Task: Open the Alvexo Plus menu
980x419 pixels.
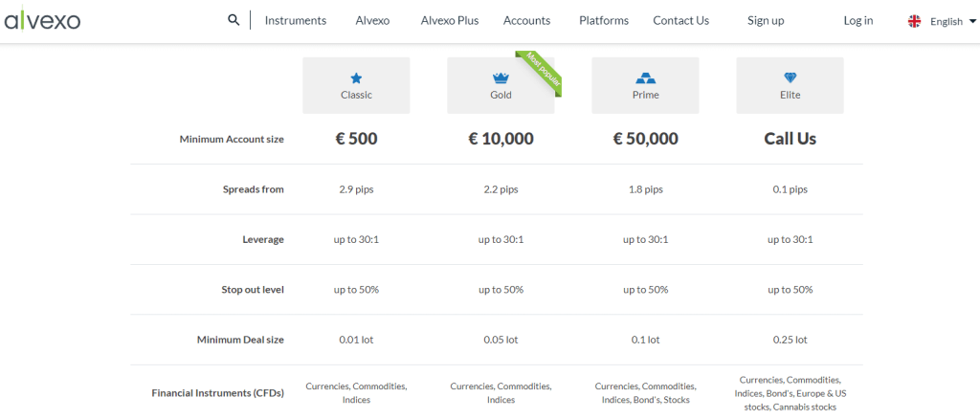Action: pos(450,21)
